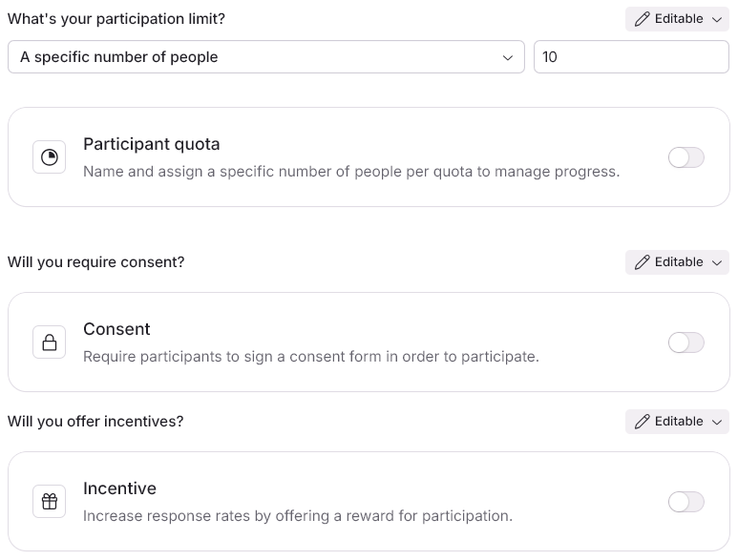The image size is (738, 560).
Task: Click the "Incentive" card title
Action: pos(119,488)
